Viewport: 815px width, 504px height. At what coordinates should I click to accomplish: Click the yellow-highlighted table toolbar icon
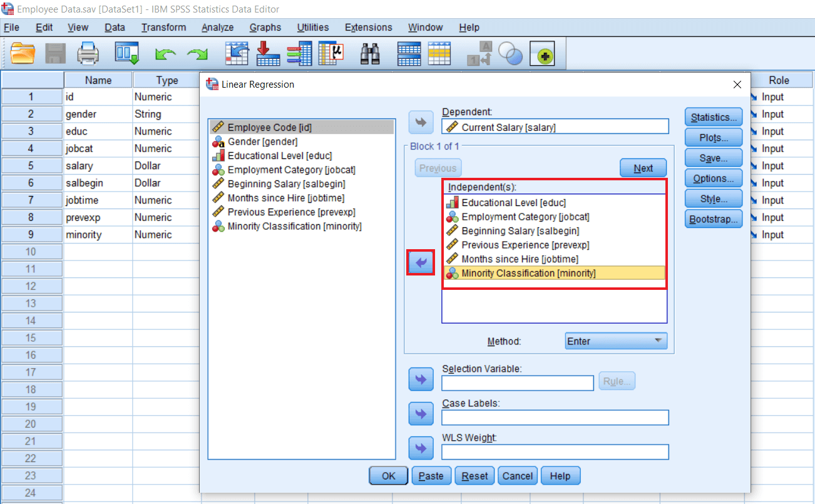click(x=439, y=53)
